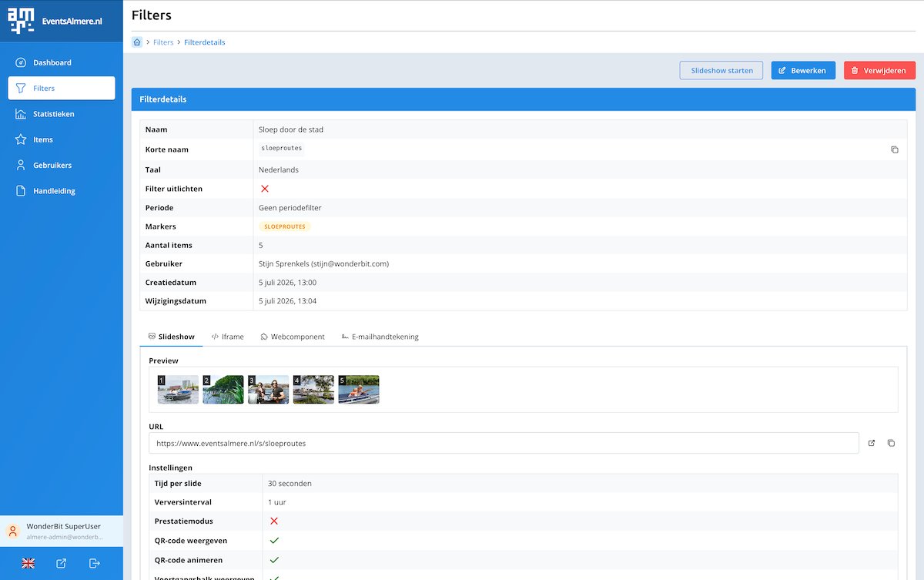The image size is (924, 580).
Task: Switch to the Slideshow tab
Action: (x=172, y=337)
